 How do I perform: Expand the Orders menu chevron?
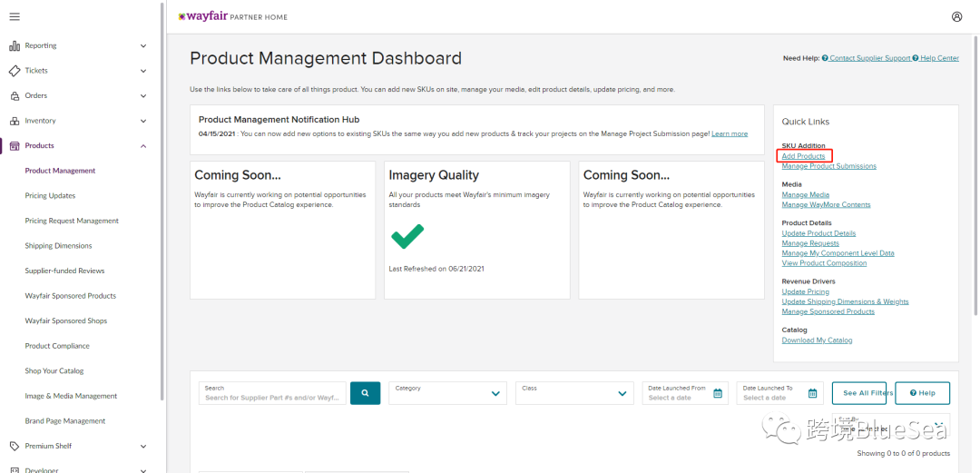point(143,95)
